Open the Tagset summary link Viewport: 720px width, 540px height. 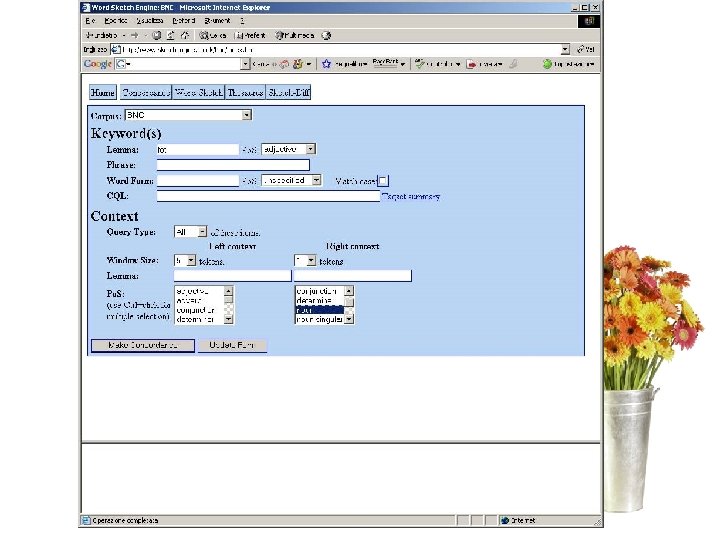coord(411,197)
